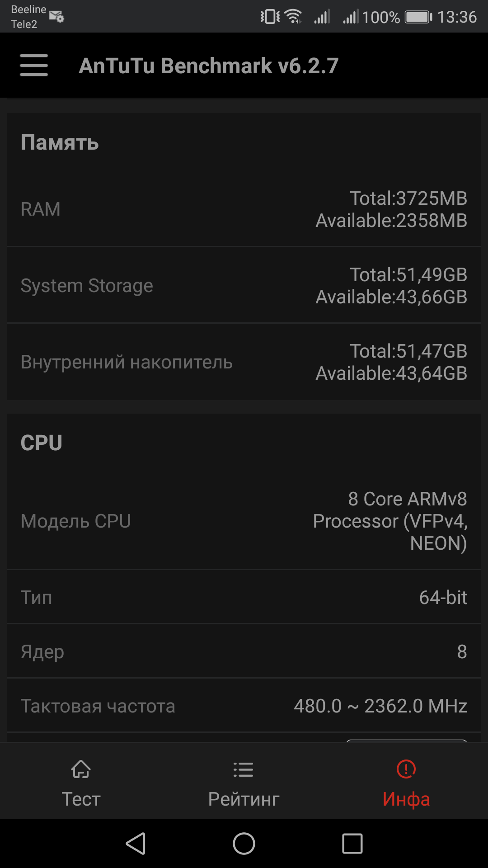Tap the list icon for Рейтинг
This screenshot has width=488, height=868.
click(244, 769)
